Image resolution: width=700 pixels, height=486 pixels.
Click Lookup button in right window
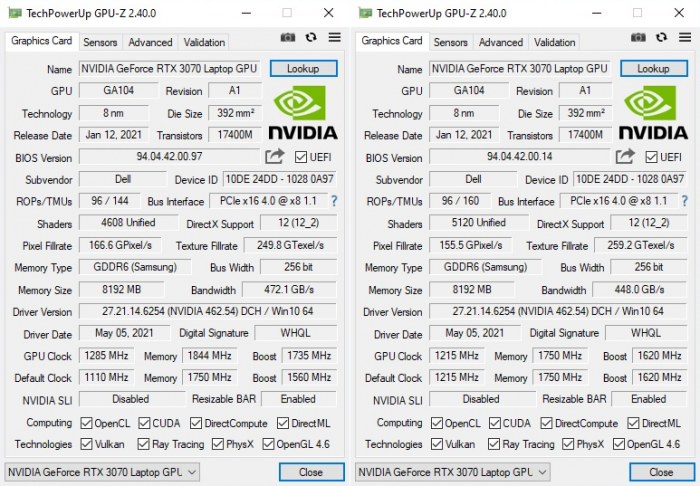[x=654, y=68]
